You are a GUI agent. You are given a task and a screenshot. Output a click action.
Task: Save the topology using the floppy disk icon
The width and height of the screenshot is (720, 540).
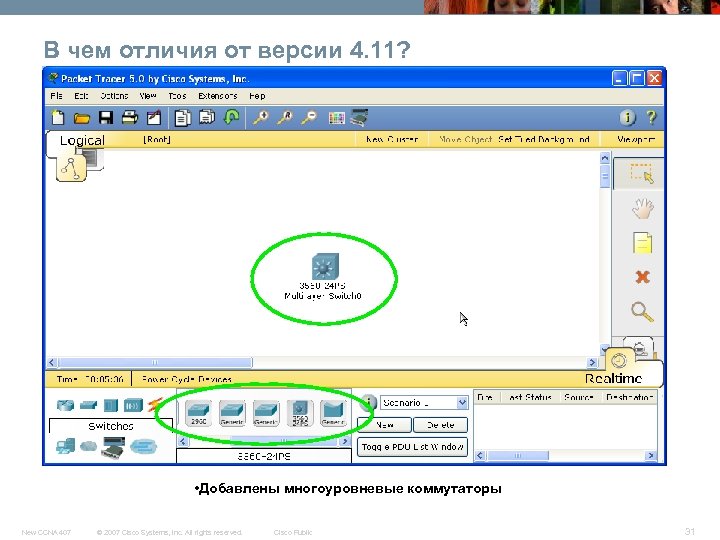(x=106, y=118)
